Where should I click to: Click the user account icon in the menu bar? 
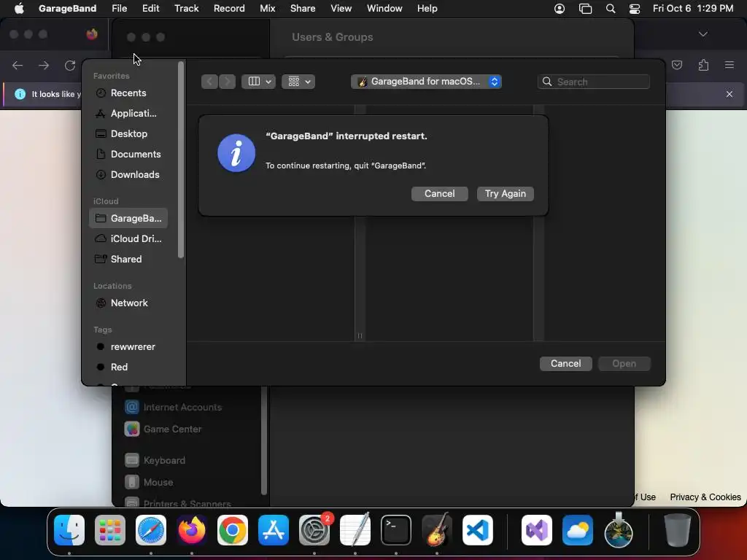coord(560,9)
